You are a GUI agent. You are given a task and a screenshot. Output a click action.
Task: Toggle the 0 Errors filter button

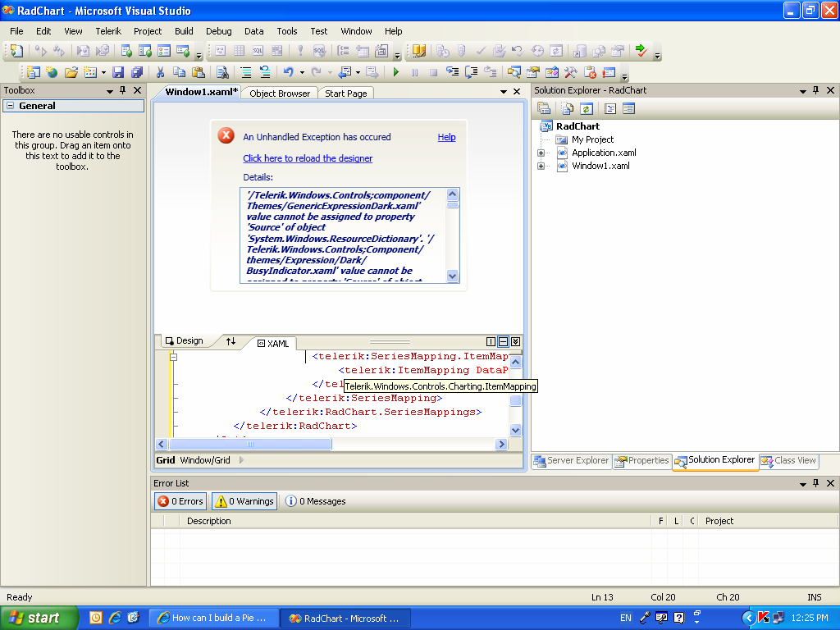pyautogui.click(x=180, y=501)
